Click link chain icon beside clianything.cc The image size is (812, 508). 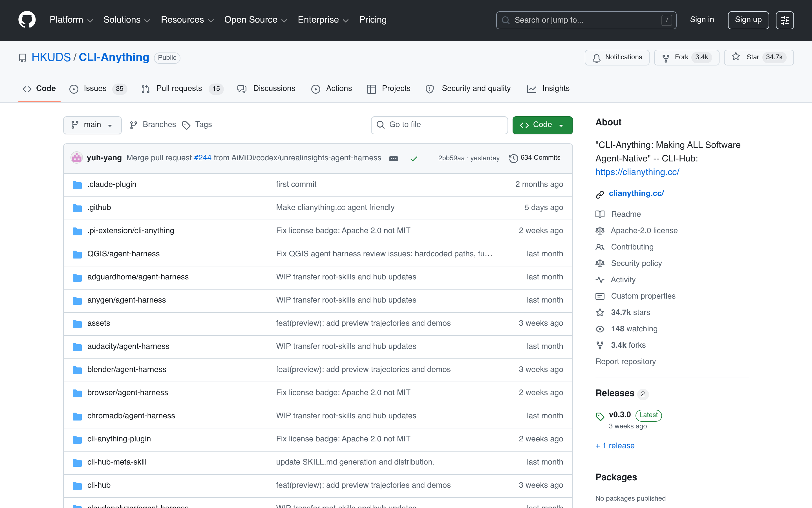(x=600, y=194)
